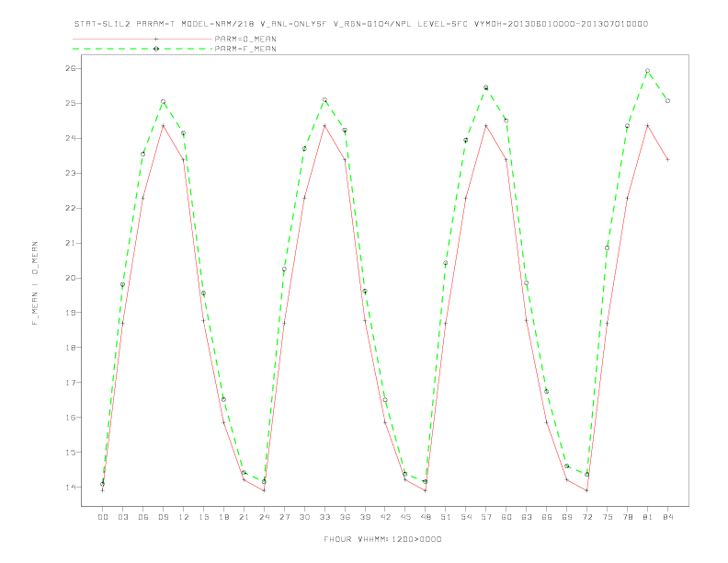Click x-axis hour label 39
This screenshot has width=728, height=563.
pyautogui.click(x=365, y=517)
